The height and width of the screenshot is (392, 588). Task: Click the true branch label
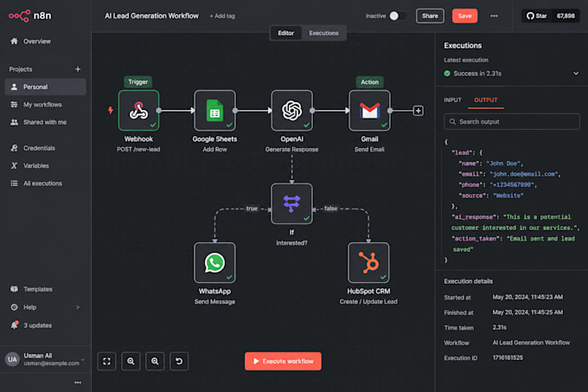252,209
